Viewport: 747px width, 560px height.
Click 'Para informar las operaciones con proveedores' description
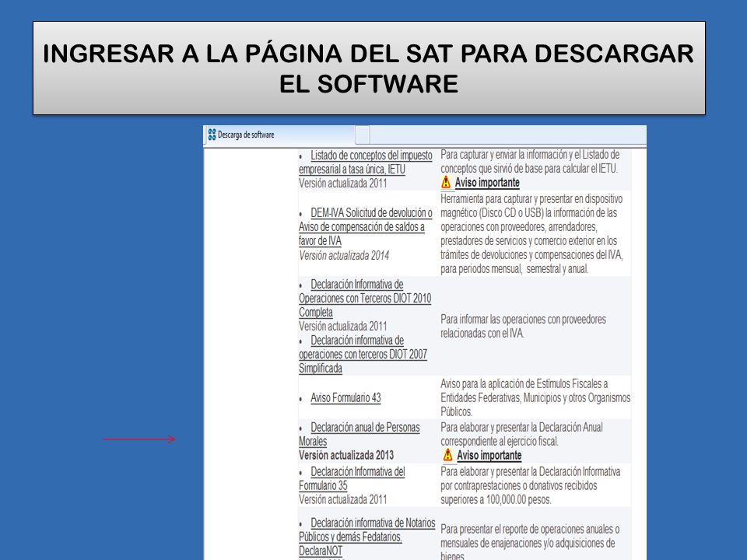[523, 326]
